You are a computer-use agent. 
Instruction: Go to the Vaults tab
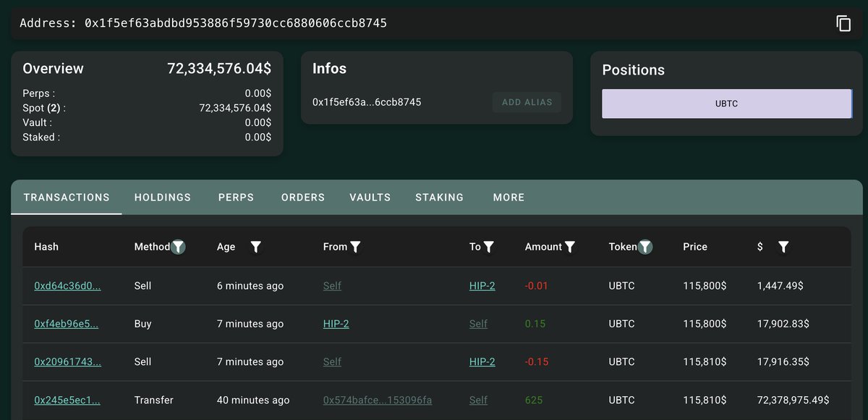tap(370, 197)
